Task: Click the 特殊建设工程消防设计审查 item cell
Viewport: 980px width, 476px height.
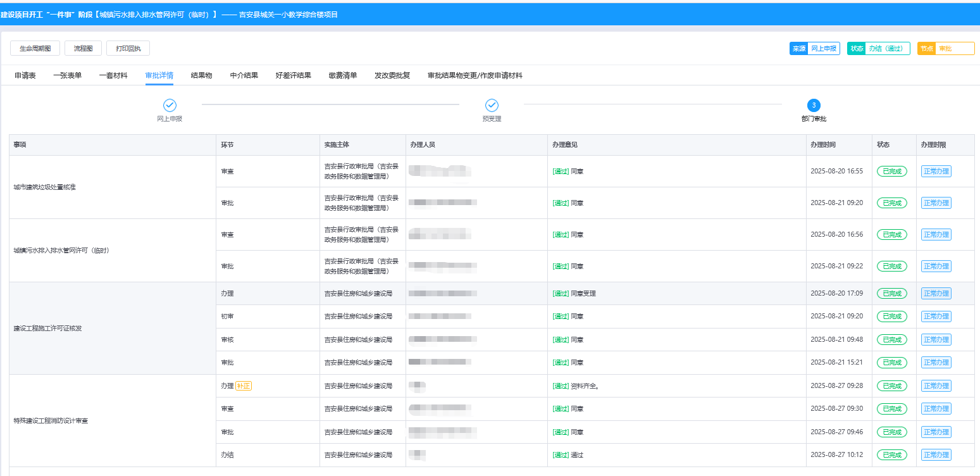Action: 51,420
